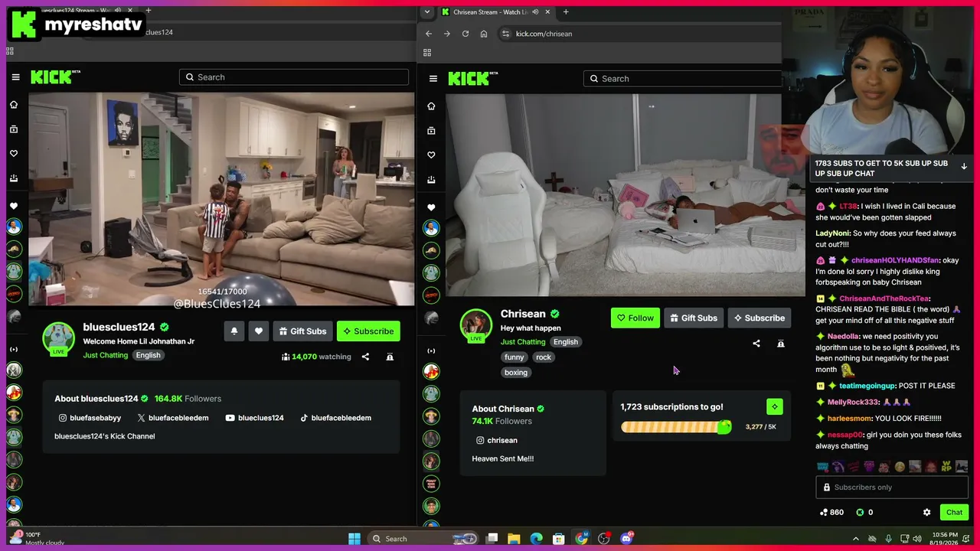Open Following heart in the bluesclues124 window sidebar
Image resolution: width=980 pixels, height=551 pixels.
14,154
